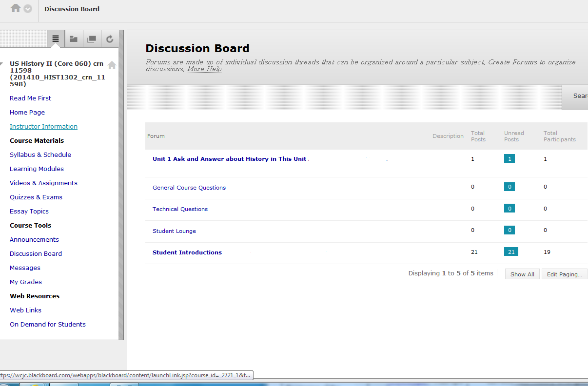This screenshot has width=588, height=386.
Task: Open Web Links under Web Resources
Action: click(x=25, y=310)
